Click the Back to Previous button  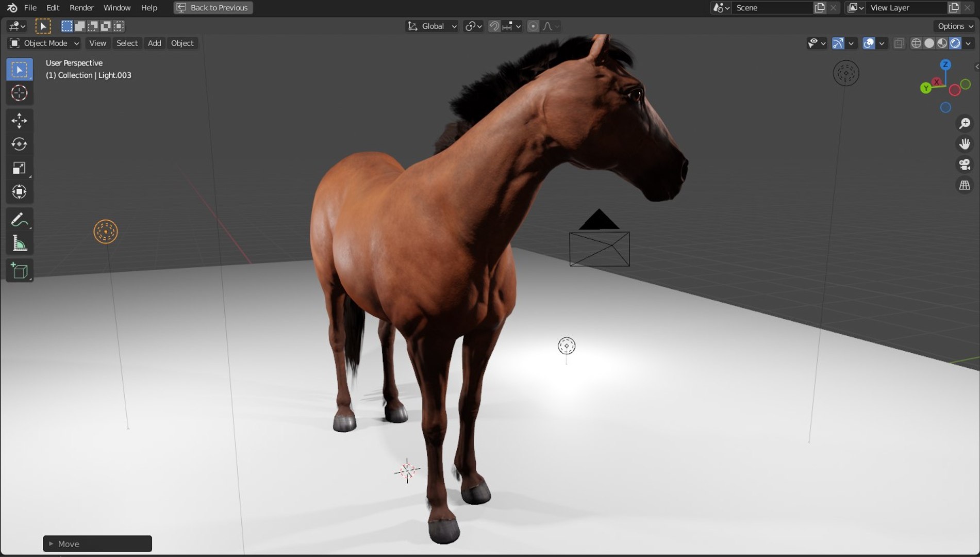coord(213,8)
